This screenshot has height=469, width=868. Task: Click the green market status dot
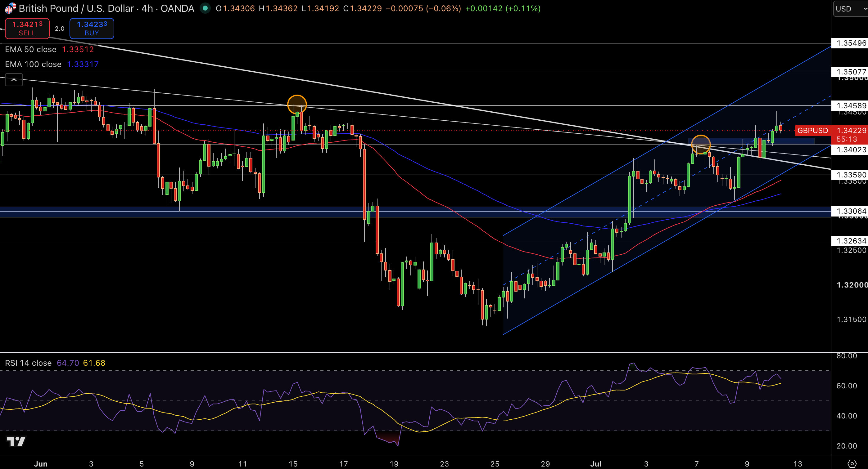coord(205,8)
